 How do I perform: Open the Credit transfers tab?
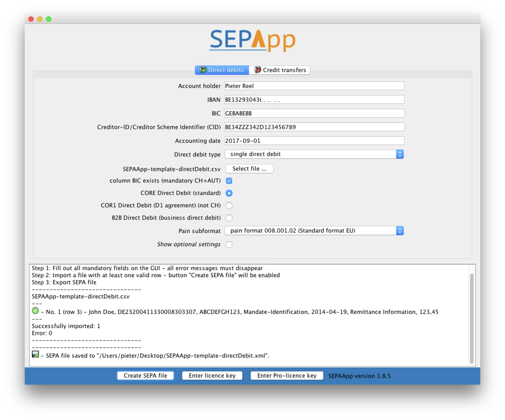click(280, 70)
